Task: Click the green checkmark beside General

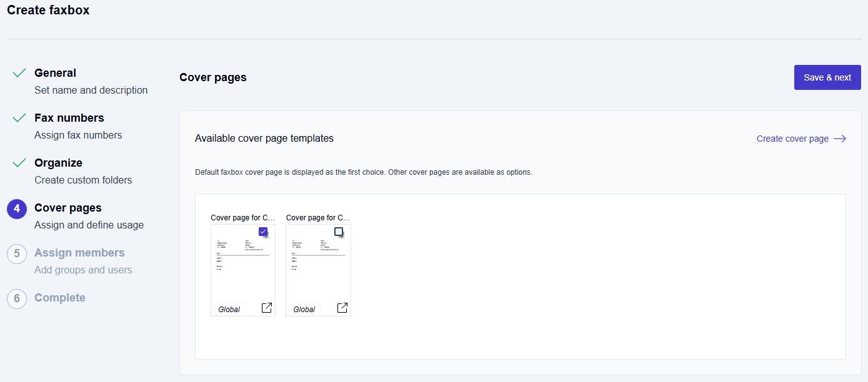Action: coord(19,73)
